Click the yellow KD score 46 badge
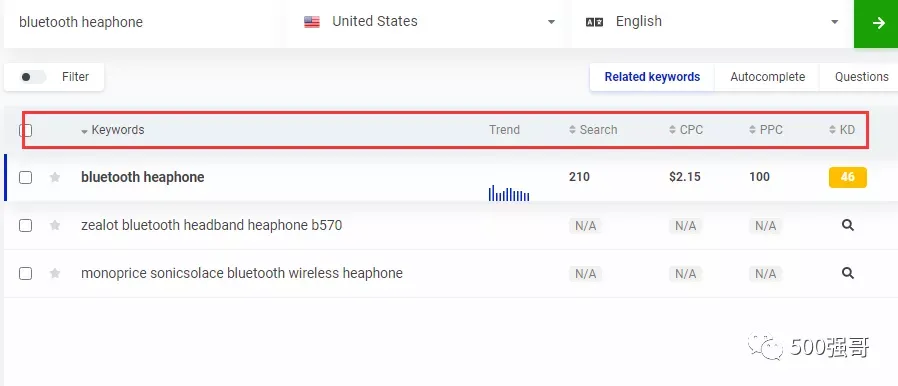The height and width of the screenshot is (386, 898). (848, 178)
